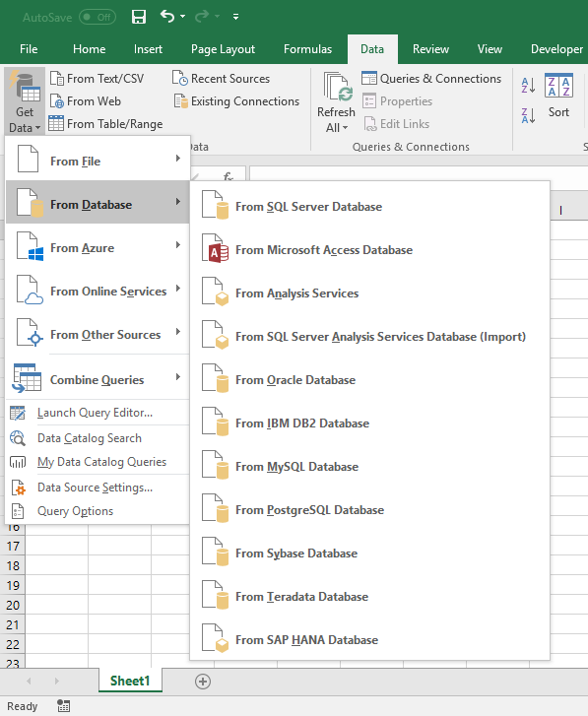588x716 pixels.
Task: Open the File tab
Action: coord(29,49)
